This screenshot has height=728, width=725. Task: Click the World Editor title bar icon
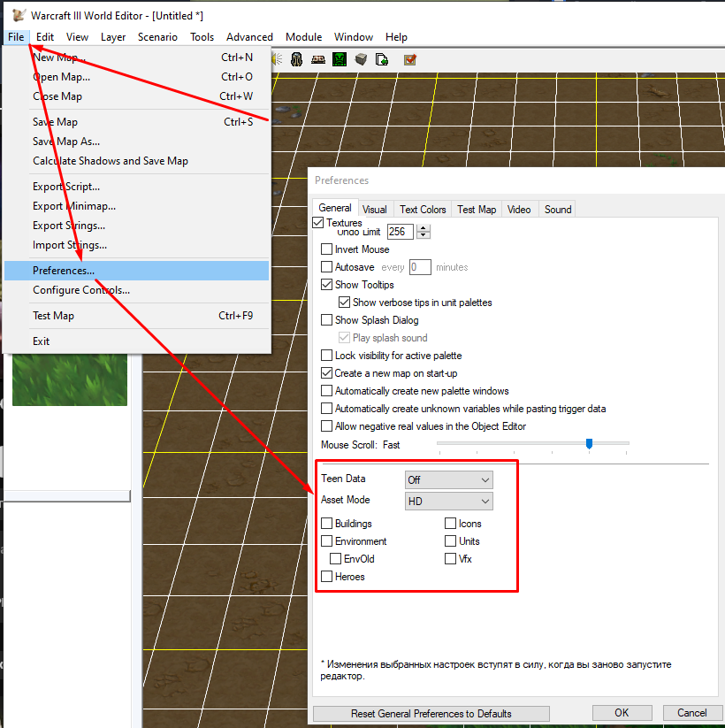19,15
